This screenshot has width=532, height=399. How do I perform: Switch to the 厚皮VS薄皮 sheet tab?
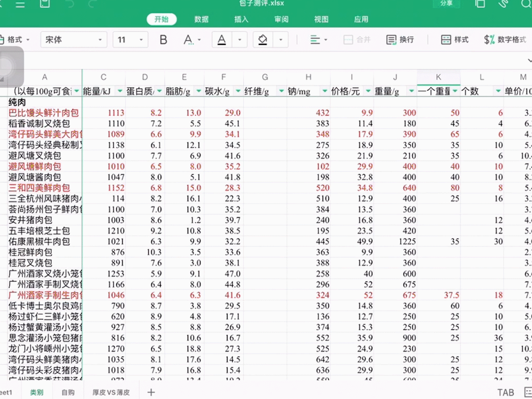pos(111,393)
